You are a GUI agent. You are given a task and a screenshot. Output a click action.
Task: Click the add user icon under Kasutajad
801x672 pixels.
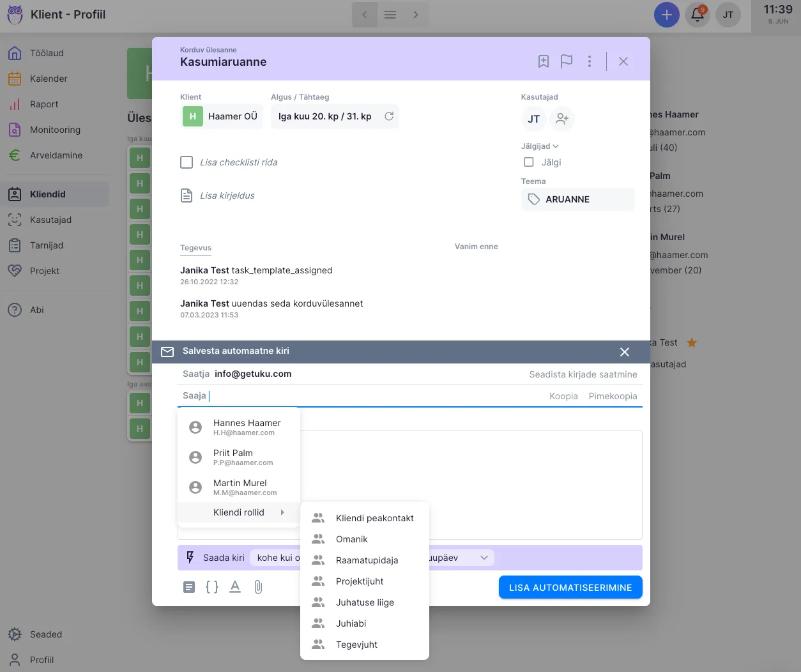562,119
